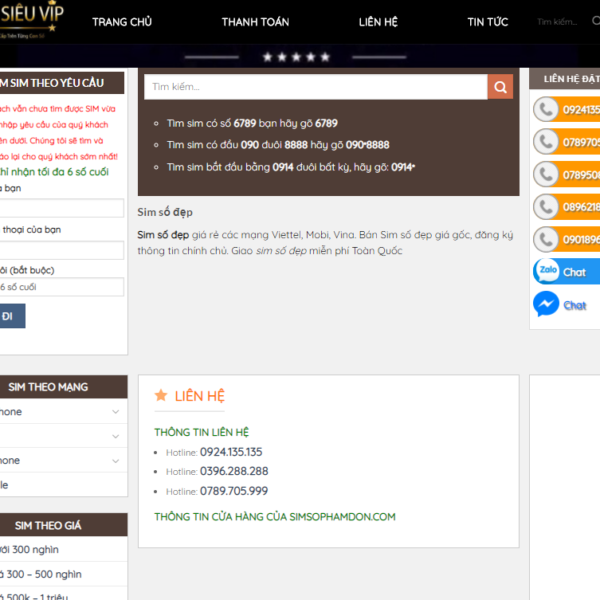Screen dimensions: 600x600
Task: Click hotline link 0789.705.999
Action: (x=234, y=491)
